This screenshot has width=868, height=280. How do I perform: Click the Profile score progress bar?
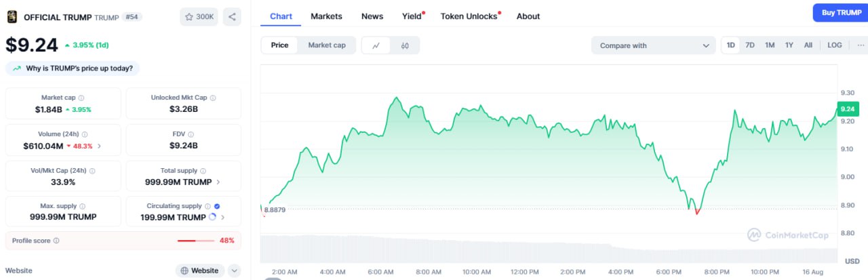(195, 241)
